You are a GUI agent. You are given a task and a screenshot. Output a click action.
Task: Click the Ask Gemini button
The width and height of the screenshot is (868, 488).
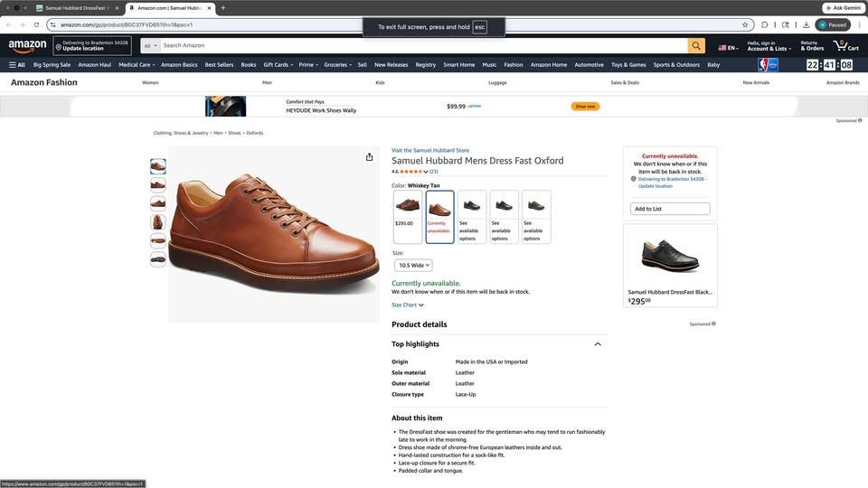843,8
